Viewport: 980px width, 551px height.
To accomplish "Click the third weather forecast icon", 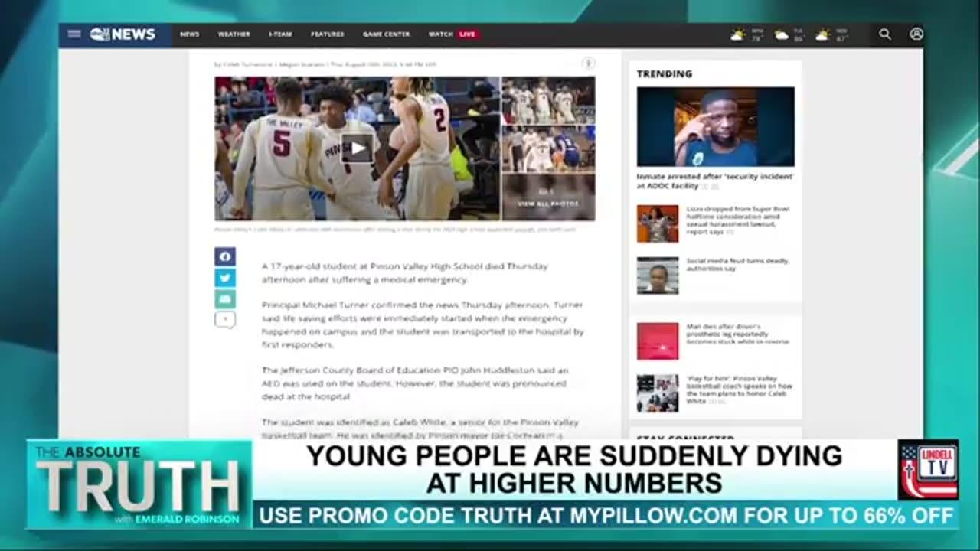I will (x=823, y=35).
